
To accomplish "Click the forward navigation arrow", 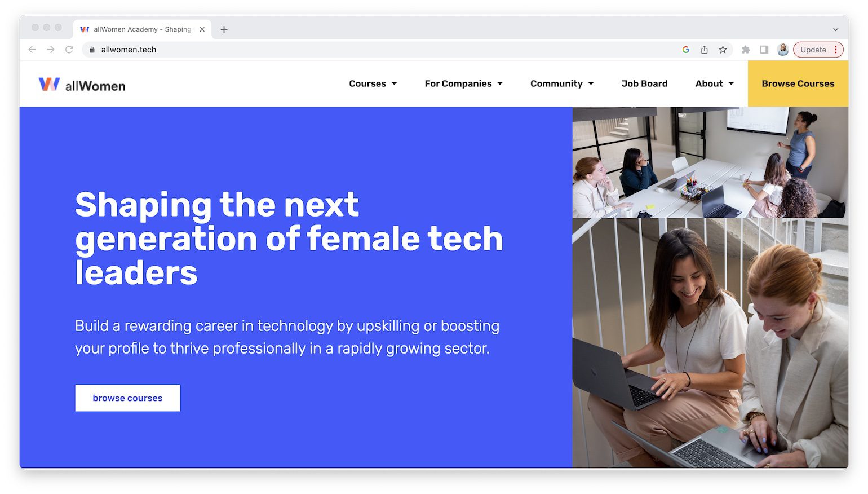I will pos(51,50).
